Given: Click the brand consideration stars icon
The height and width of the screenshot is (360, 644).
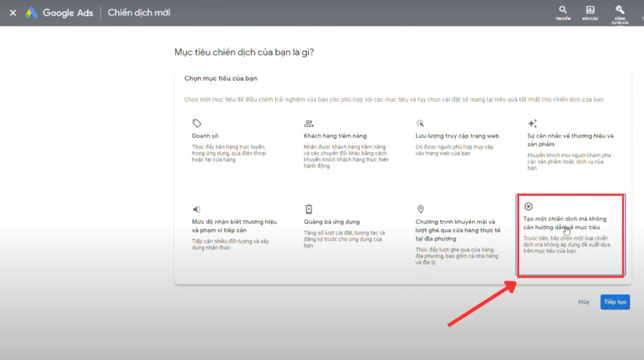Looking at the screenshot, I should 532,124.
